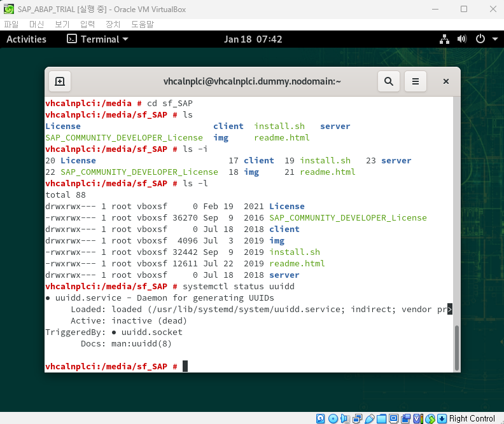Viewport: 504px width, 424px height.
Task: Click the truncated line marker after 'vendor pr'
Action: (450, 310)
